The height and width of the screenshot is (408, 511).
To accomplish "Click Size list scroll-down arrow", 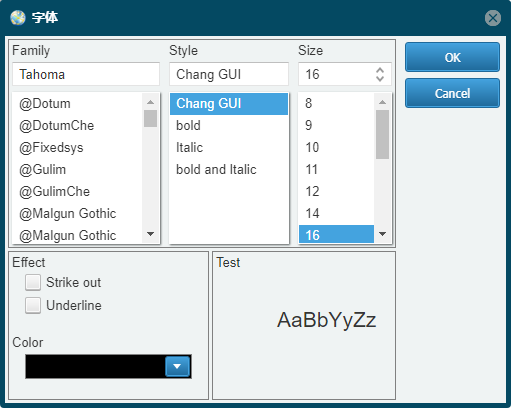I will [x=382, y=234].
